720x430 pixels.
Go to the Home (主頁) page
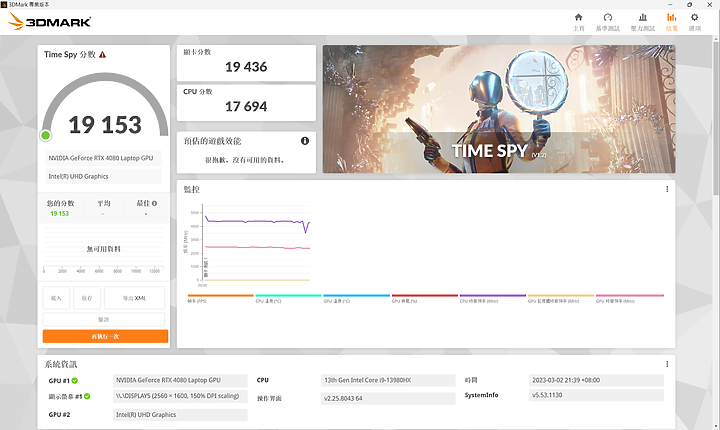pos(579,22)
